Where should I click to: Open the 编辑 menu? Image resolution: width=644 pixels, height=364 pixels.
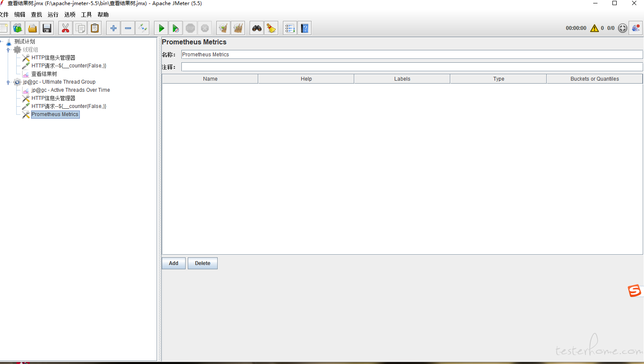pyautogui.click(x=20, y=15)
